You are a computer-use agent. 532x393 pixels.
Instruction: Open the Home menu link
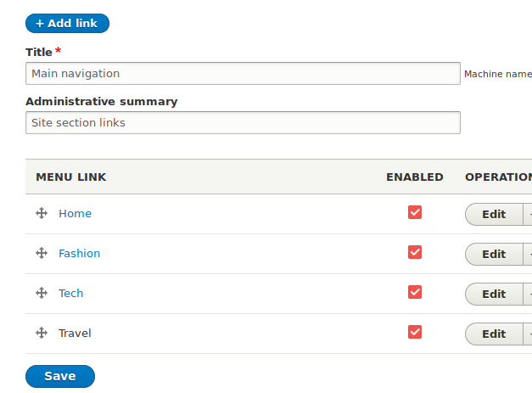pyautogui.click(x=75, y=213)
